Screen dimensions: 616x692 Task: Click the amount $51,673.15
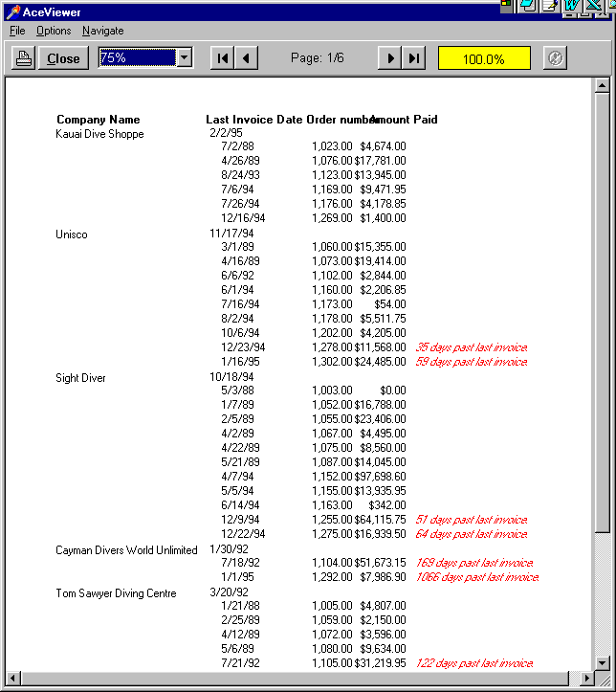point(380,563)
